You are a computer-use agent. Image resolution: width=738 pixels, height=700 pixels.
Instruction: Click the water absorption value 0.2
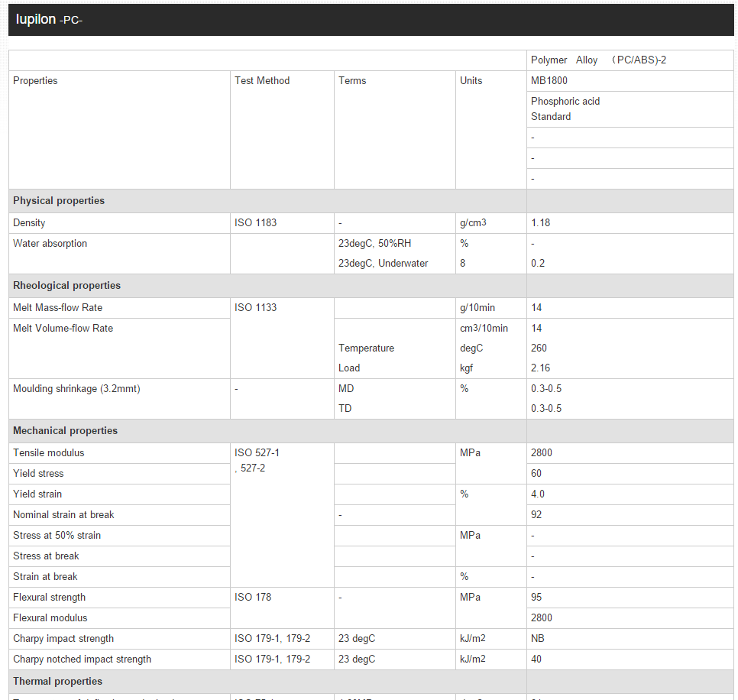click(x=538, y=263)
